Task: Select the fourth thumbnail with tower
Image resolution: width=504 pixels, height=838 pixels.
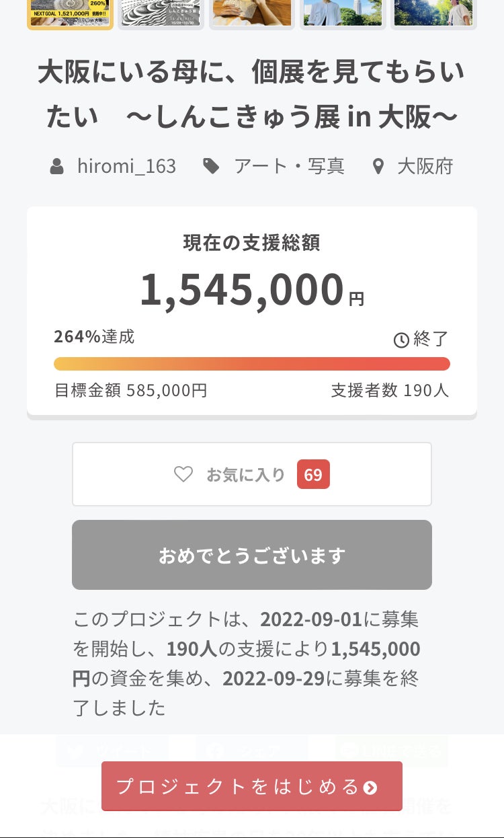Action: (x=343, y=13)
